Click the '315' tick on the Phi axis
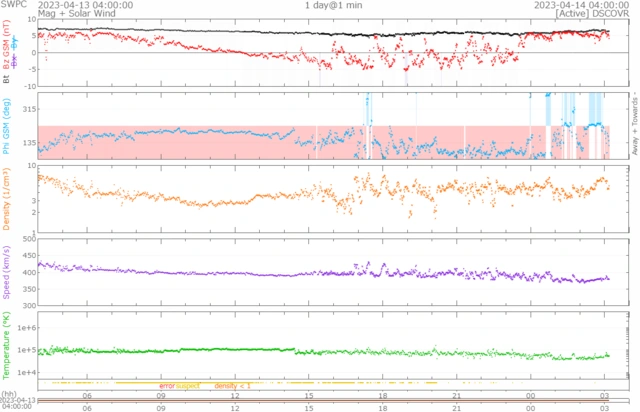640x412 pixels. tap(29, 109)
